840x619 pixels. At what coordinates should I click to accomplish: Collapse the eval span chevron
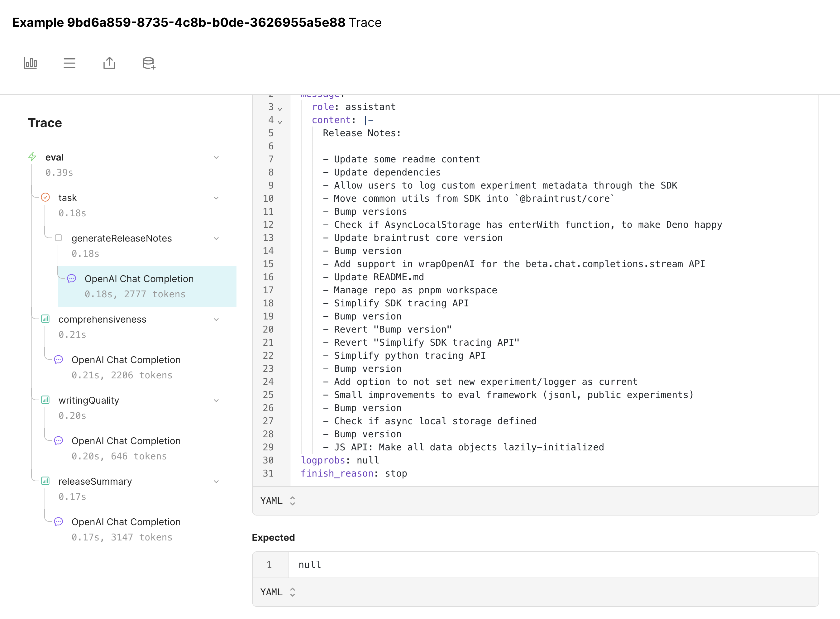point(216,157)
